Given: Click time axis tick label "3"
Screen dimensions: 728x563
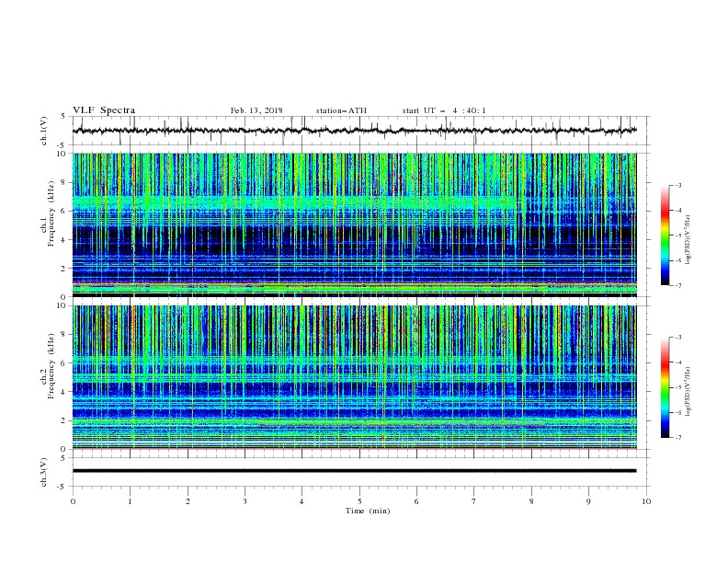Looking at the screenshot, I should point(245,501).
